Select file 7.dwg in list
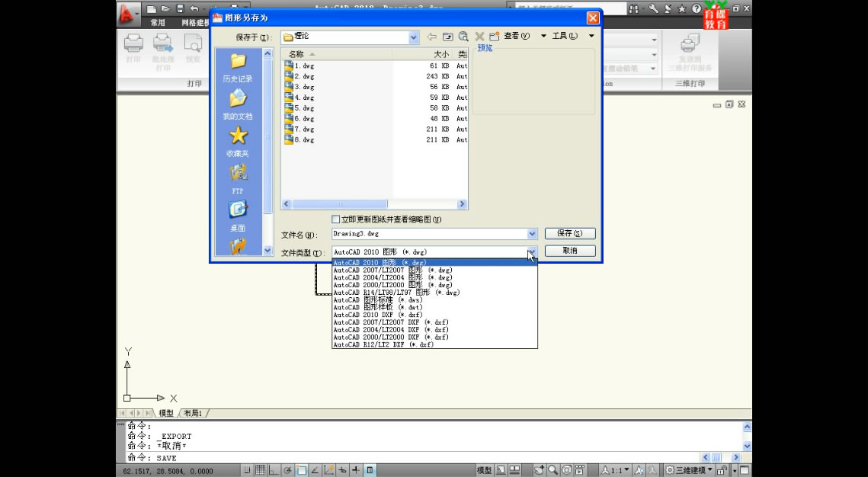 (x=299, y=130)
